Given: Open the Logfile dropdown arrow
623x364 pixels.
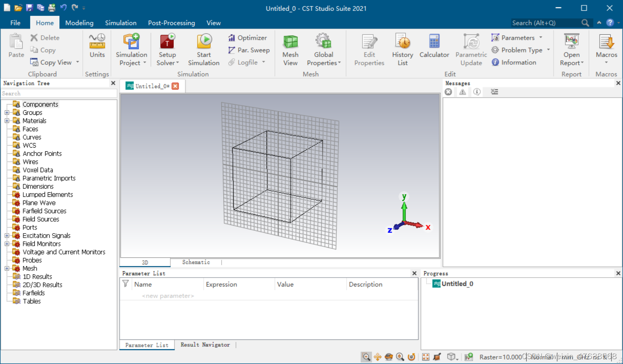Looking at the screenshot, I should pos(264,62).
